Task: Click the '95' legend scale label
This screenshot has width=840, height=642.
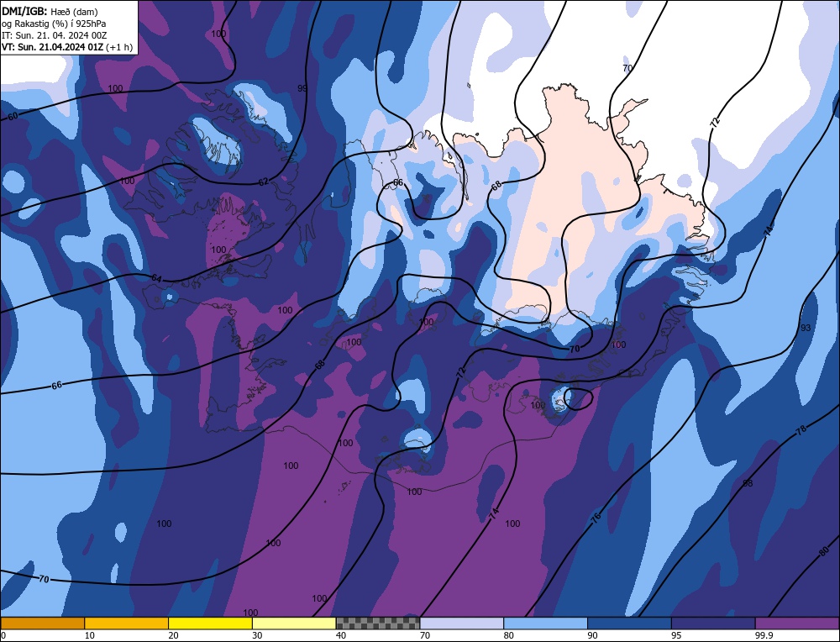Action: click(676, 635)
